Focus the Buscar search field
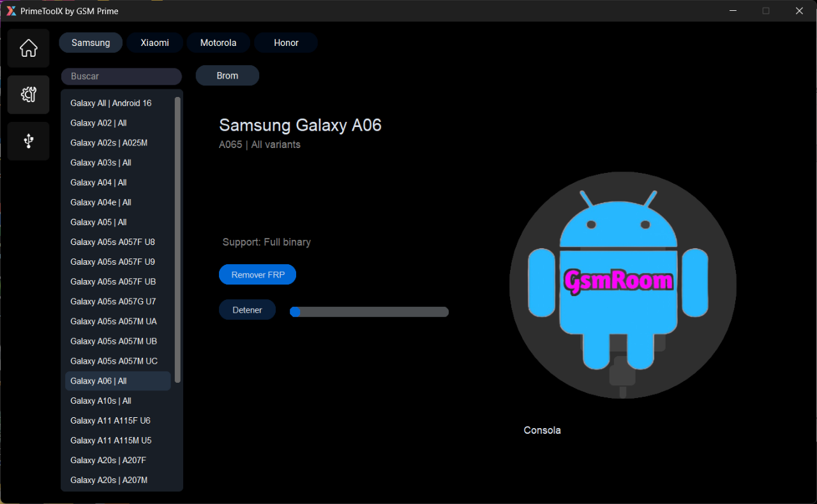The width and height of the screenshot is (817, 504). tap(121, 77)
